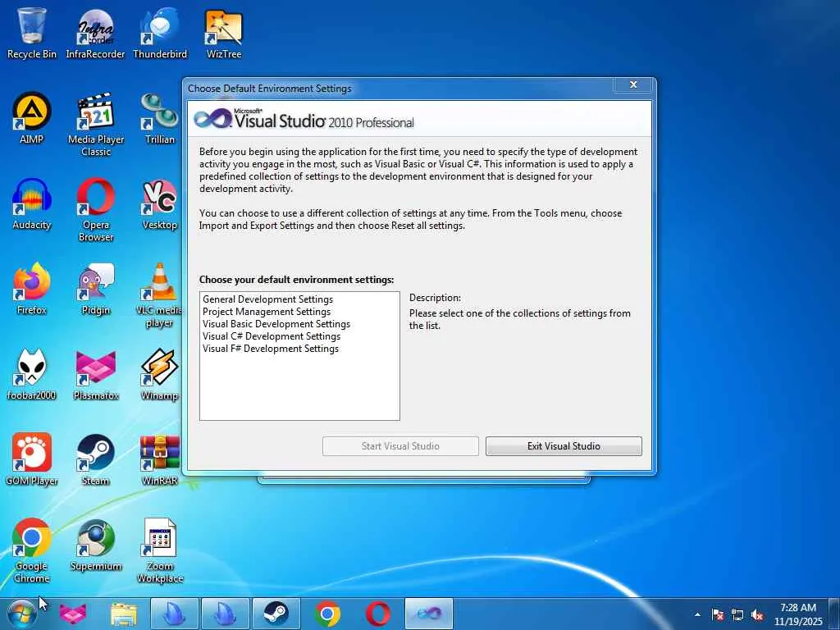Open Action Center flag tray icon
This screenshot has width=840, height=630.
718,614
